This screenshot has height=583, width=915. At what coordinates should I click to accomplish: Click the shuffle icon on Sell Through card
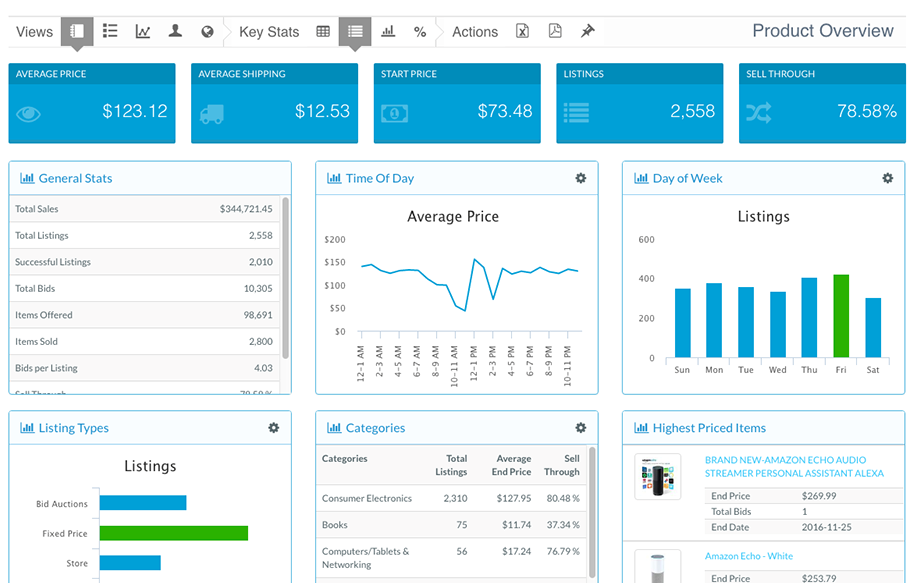click(x=758, y=113)
